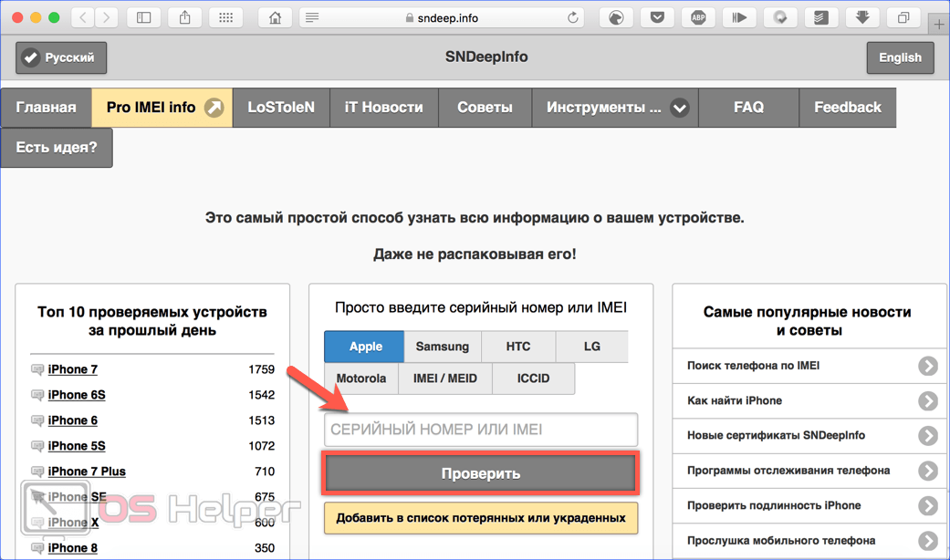Select the Motorola brand tab
The height and width of the screenshot is (560, 950).
click(x=361, y=379)
